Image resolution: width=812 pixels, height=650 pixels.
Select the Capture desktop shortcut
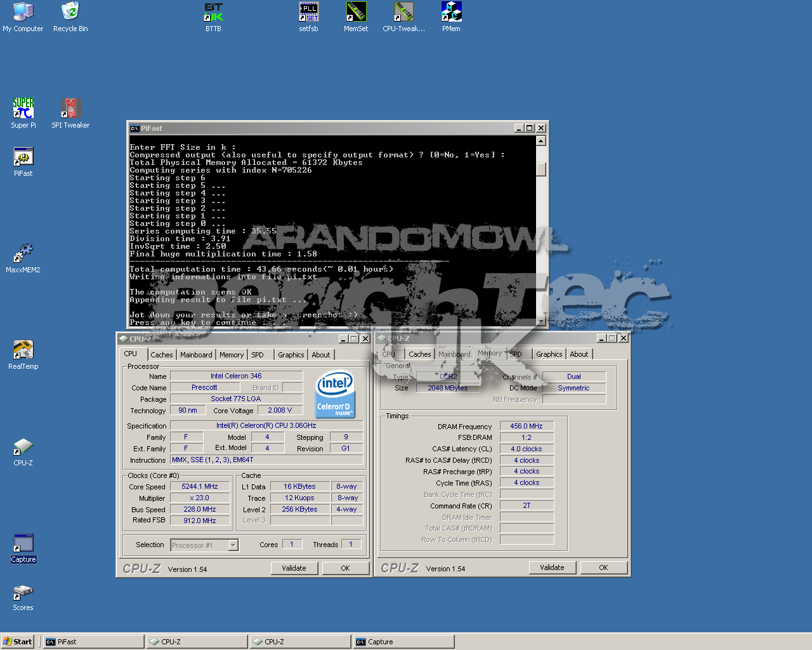[23, 548]
